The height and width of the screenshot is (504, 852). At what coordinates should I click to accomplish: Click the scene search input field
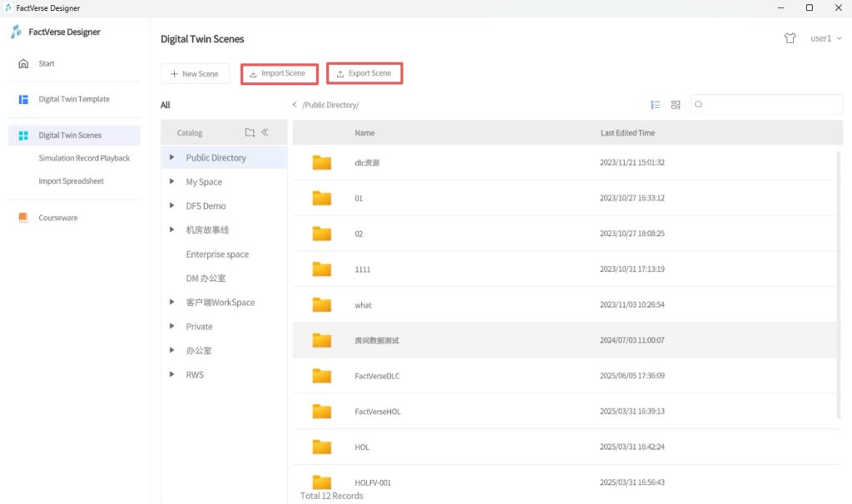(x=771, y=105)
